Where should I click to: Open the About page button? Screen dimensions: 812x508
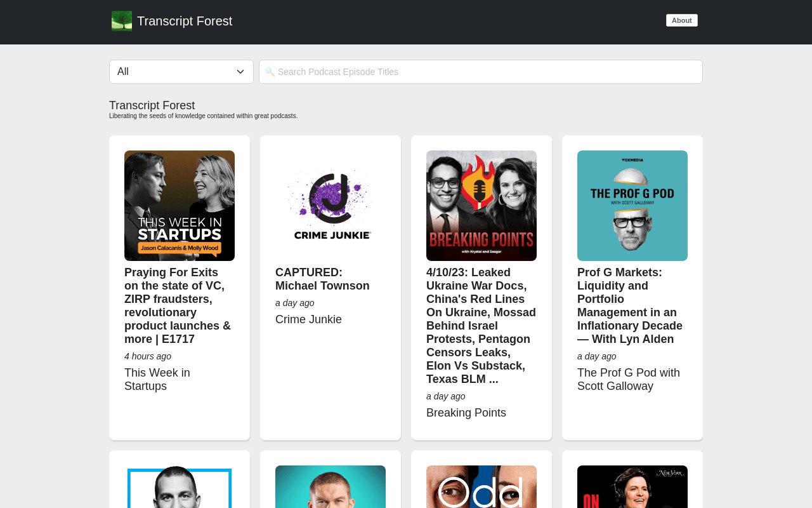coord(682,20)
